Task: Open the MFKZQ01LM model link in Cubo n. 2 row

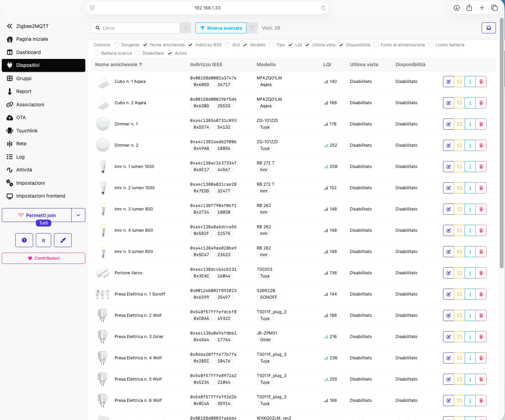Action: pyautogui.click(x=269, y=99)
